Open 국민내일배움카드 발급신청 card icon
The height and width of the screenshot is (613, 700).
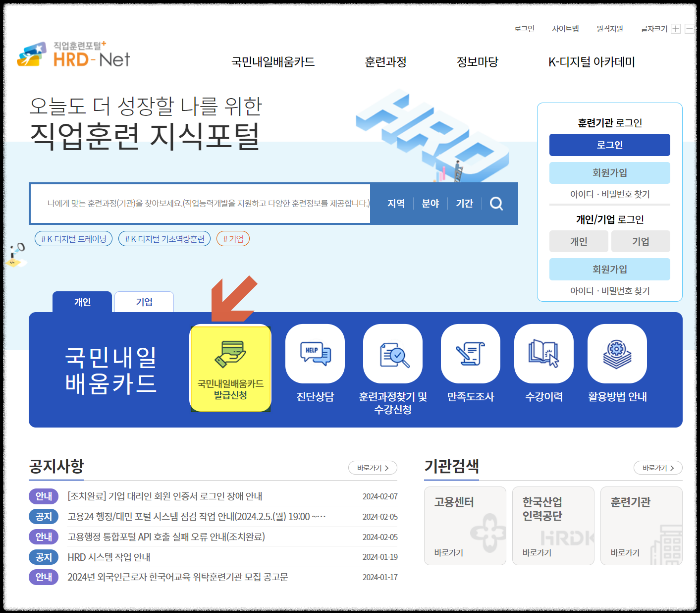click(230, 368)
